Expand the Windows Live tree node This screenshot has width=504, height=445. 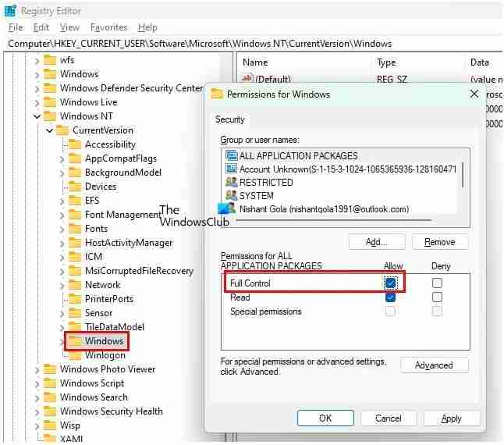coord(37,102)
